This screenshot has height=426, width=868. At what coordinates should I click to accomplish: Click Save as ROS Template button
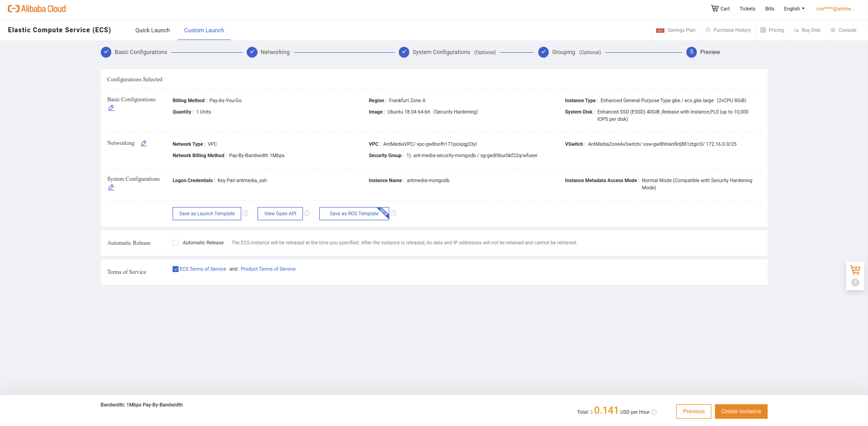[x=354, y=213]
